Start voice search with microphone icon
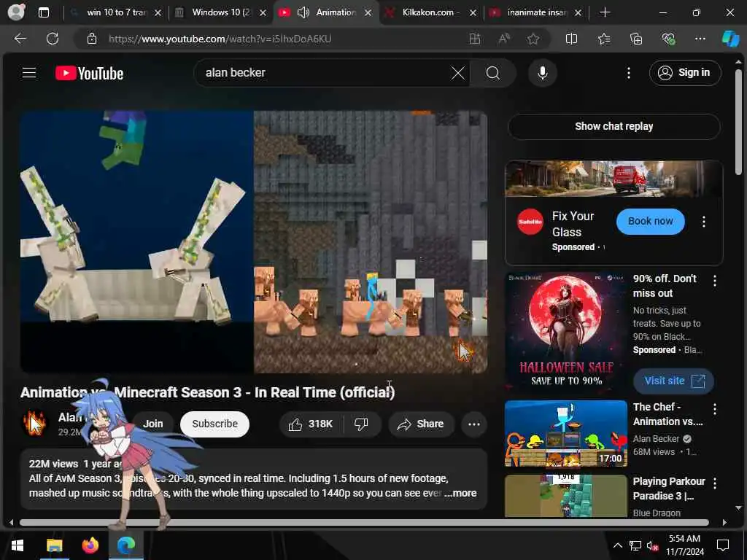Image resolution: width=747 pixels, height=560 pixels. click(542, 73)
